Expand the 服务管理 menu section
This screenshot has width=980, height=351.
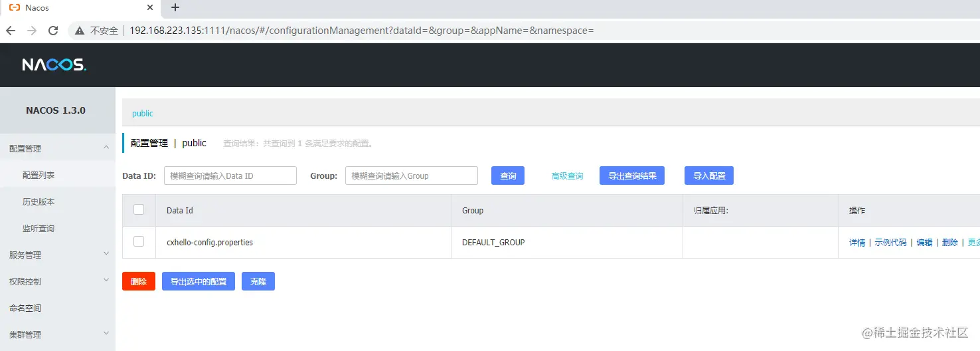pyautogui.click(x=58, y=255)
